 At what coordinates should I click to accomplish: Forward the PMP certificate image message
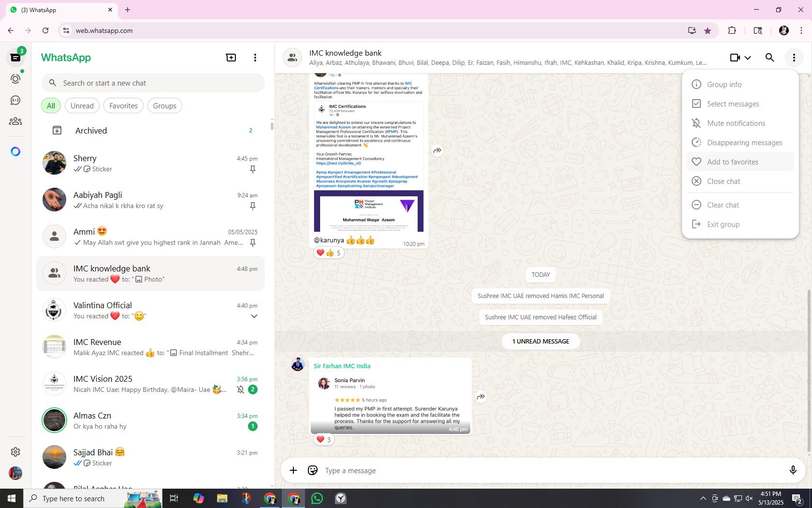pyautogui.click(x=437, y=150)
